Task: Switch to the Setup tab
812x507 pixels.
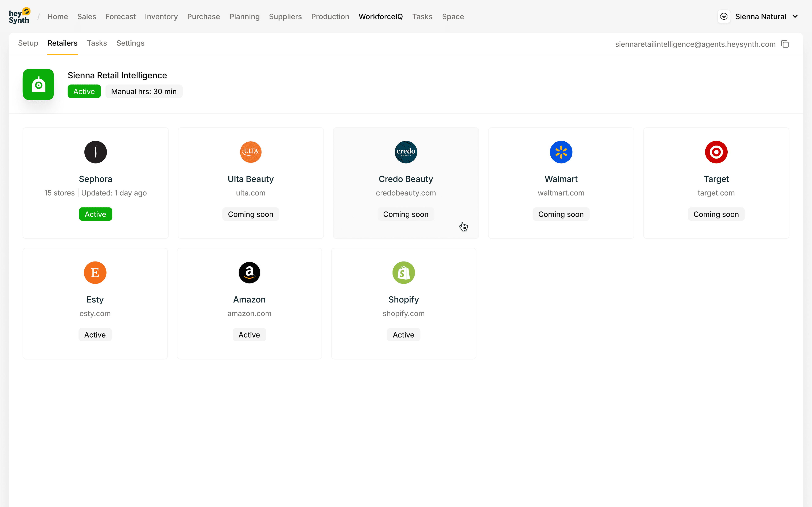Action: [x=28, y=43]
